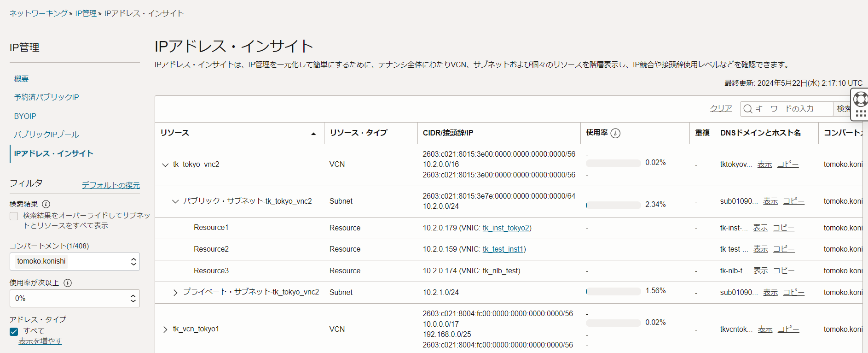The height and width of the screenshot is (353, 868).
Task: Click the 0.02% usage bar of tk_tokyo_vnc2
Action: click(613, 163)
